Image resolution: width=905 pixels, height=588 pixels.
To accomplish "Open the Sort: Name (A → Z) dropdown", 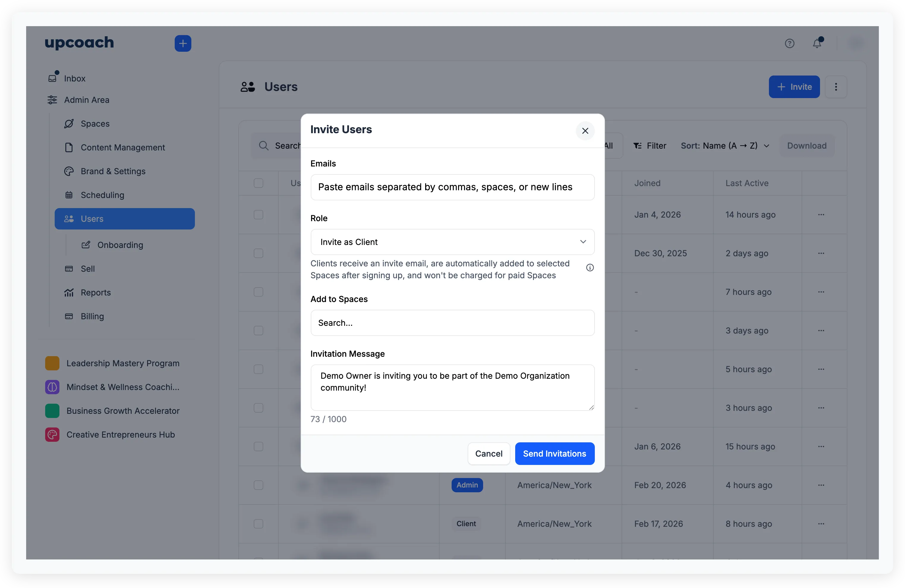I will coord(724,146).
